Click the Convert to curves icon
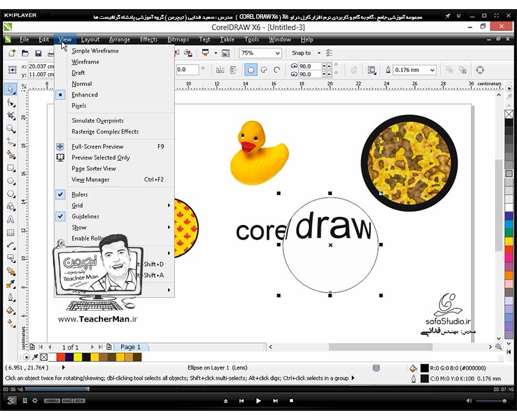The width and height of the screenshot is (517, 420). click(480, 70)
